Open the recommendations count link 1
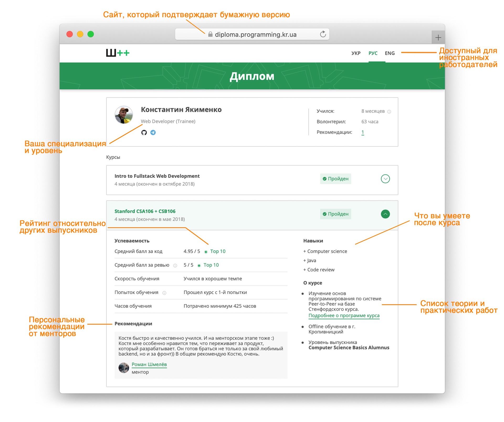 point(363,132)
